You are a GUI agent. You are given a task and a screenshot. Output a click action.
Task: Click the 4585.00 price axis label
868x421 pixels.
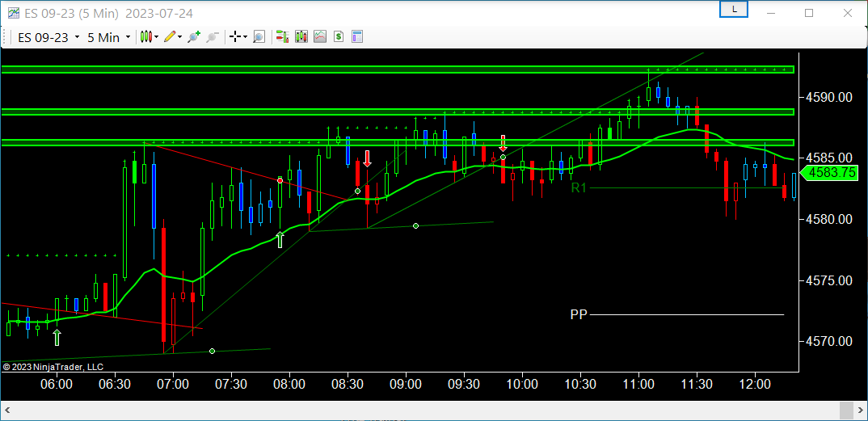tap(828, 158)
